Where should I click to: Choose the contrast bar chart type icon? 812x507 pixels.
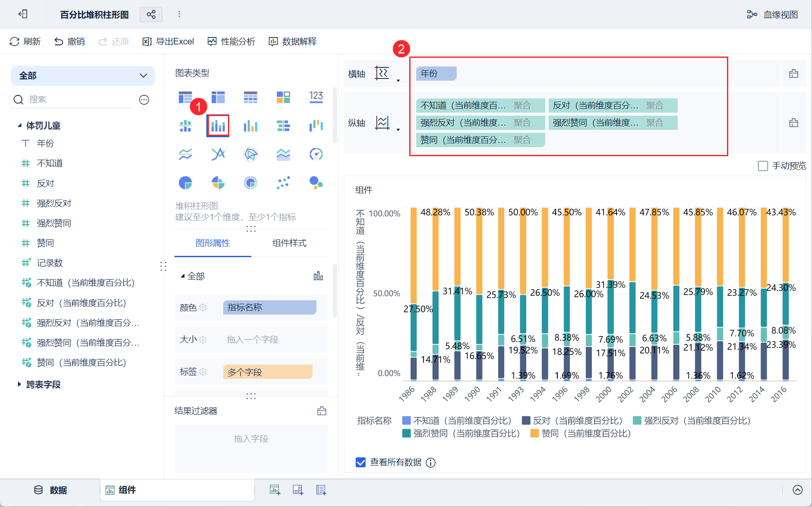pos(283,126)
